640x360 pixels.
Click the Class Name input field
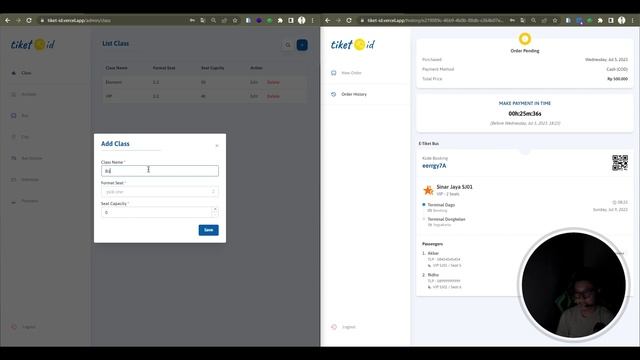(x=160, y=171)
